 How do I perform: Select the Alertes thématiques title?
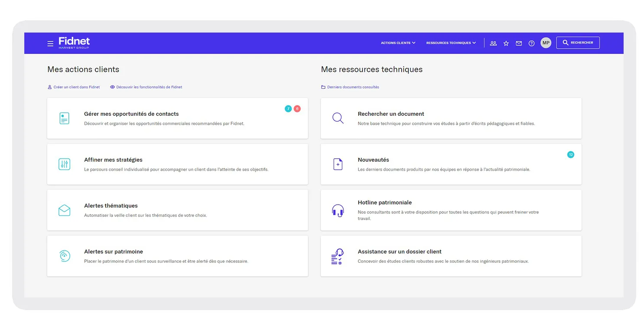111,206
